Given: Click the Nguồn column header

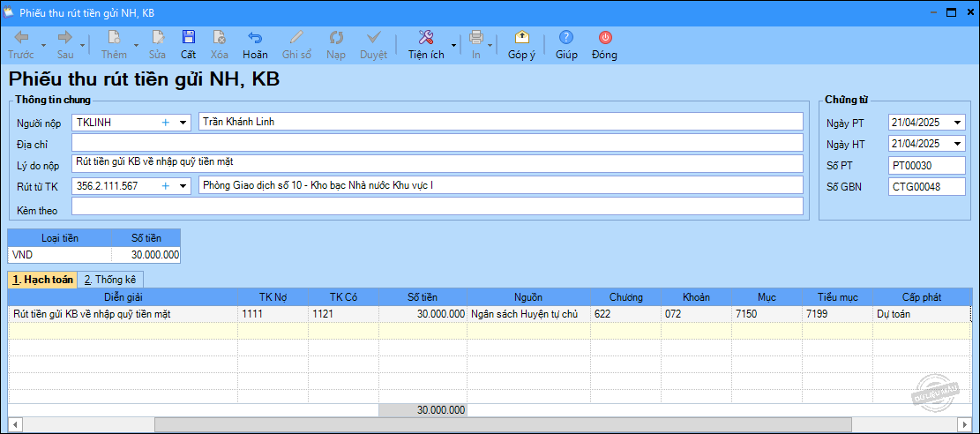Looking at the screenshot, I should pos(528,297).
